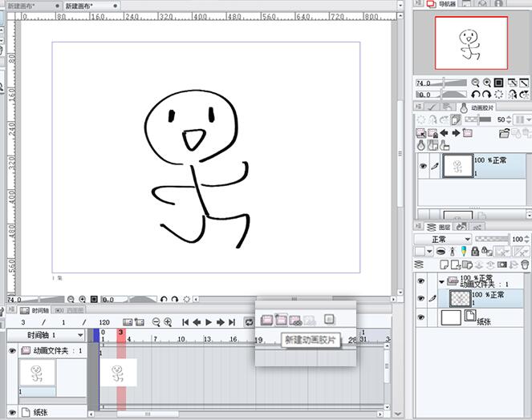Click the layer opacity slider
The height and width of the screenshot is (420, 532).
coord(492,239)
